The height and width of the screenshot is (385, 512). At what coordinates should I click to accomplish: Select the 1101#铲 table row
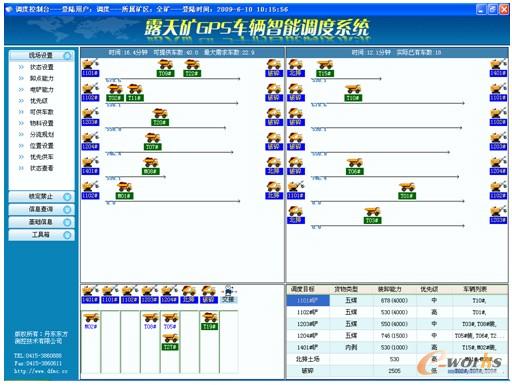(x=397, y=301)
